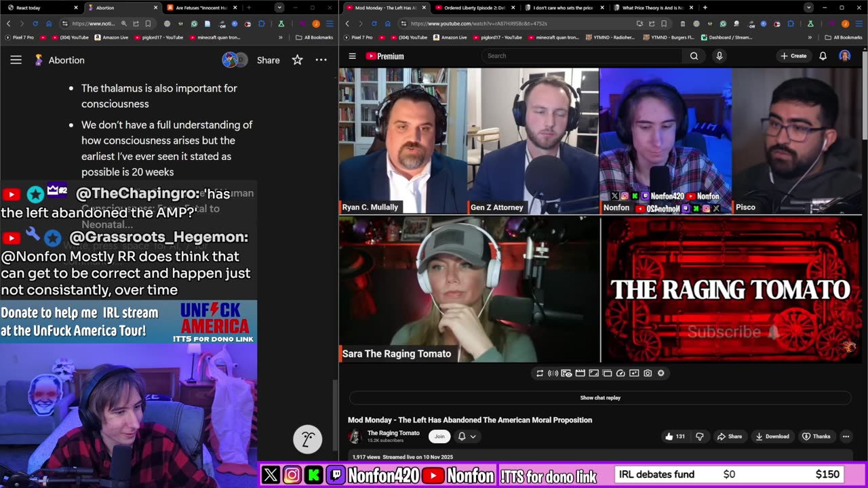Open playback speed gauge in enhancer toolbar

pos(620,373)
